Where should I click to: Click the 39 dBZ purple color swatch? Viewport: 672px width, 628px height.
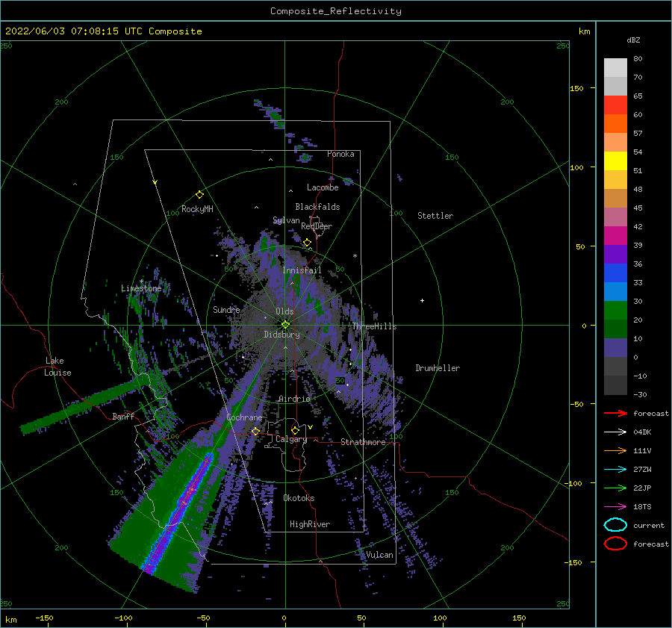[615, 254]
